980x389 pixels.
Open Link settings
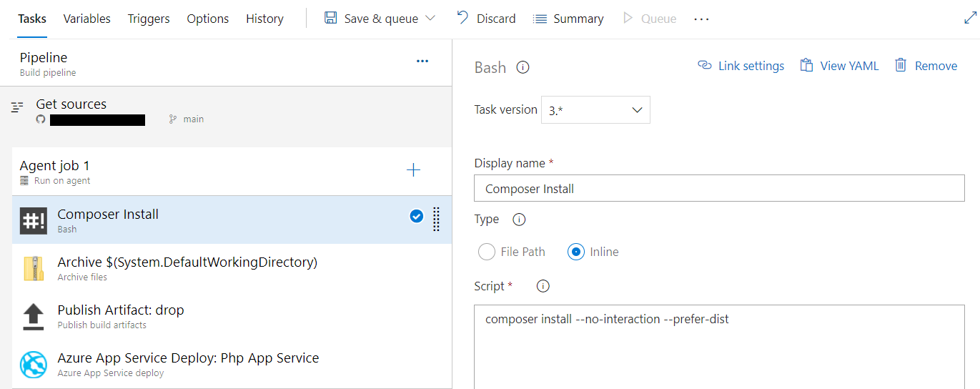pos(741,66)
